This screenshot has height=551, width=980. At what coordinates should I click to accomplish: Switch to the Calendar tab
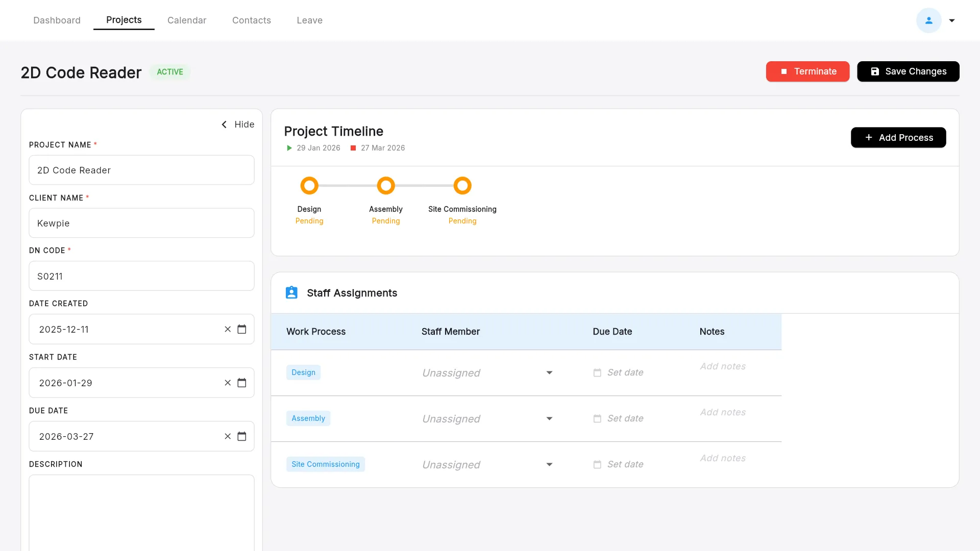(x=187, y=20)
